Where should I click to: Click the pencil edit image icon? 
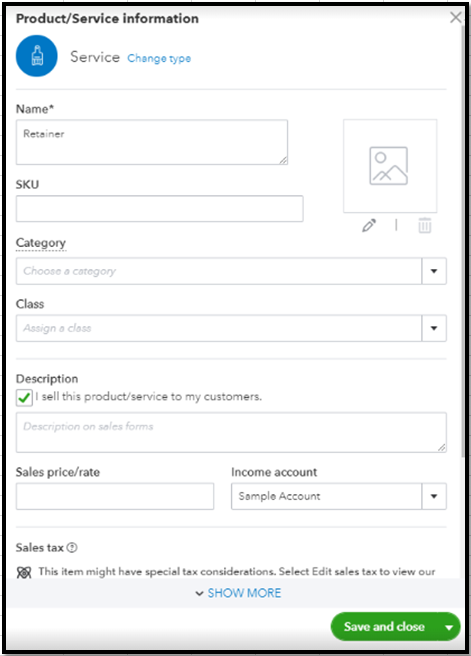click(x=369, y=226)
